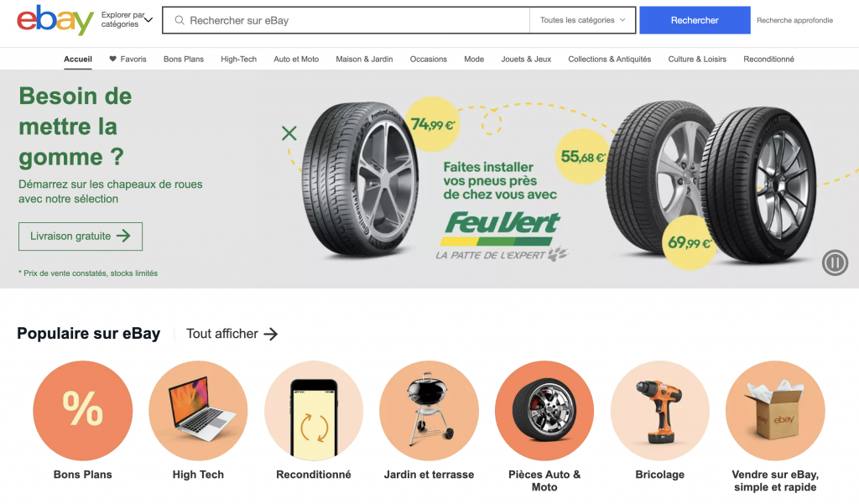Image resolution: width=859 pixels, height=504 pixels.
Task: Click Tout afficher arrow link
Action: click(x=232, y=334)
